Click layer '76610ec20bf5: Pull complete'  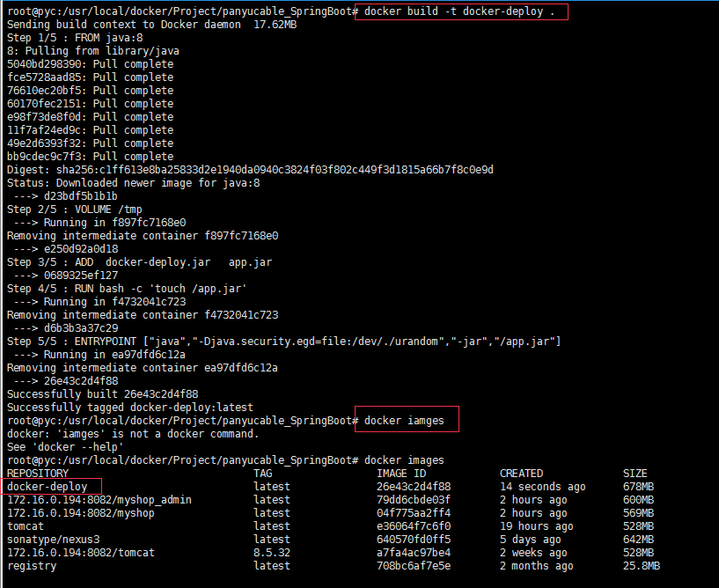pos(91,91)
